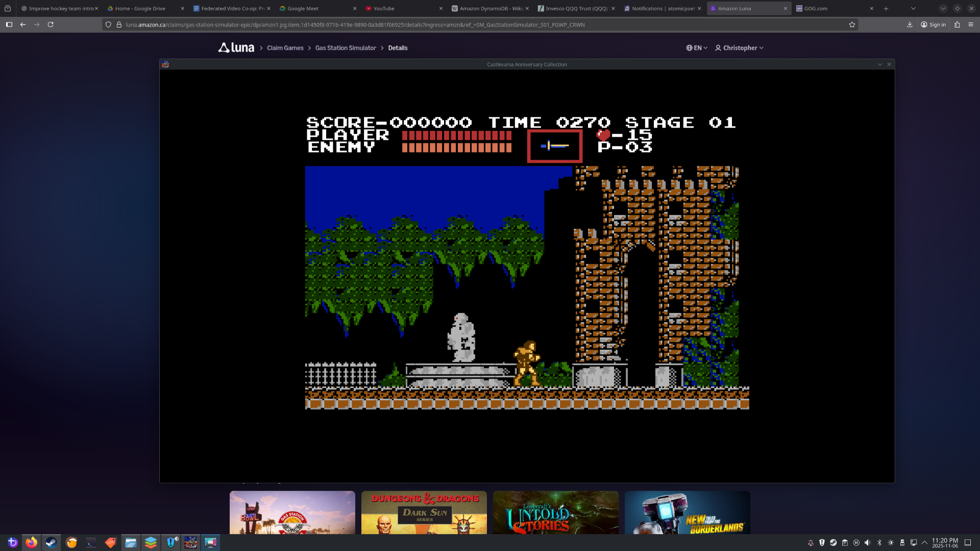Expand the EN language dropdown
Image resolution: width=980 pixels, height=551 pixels.
[x=697, y=48]
